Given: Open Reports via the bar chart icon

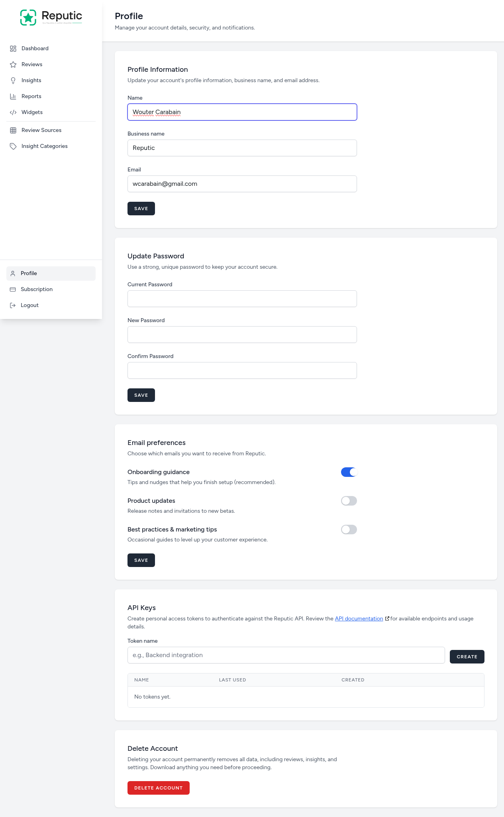Looking at the screenshot, I should coord(13,96).
